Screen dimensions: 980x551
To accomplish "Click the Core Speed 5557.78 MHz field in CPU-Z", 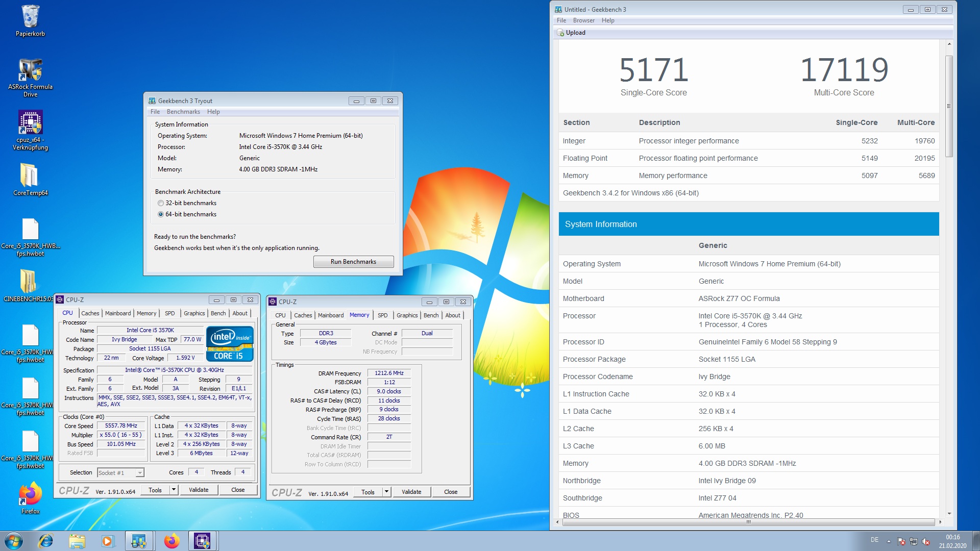I will [x=121, y=425].
